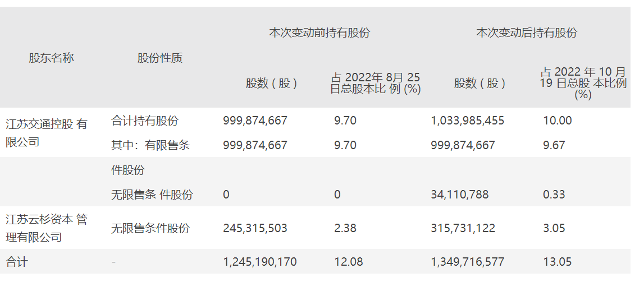
Task: Click the 2022年8月25日 share ratio header
Action: [375, 83]
